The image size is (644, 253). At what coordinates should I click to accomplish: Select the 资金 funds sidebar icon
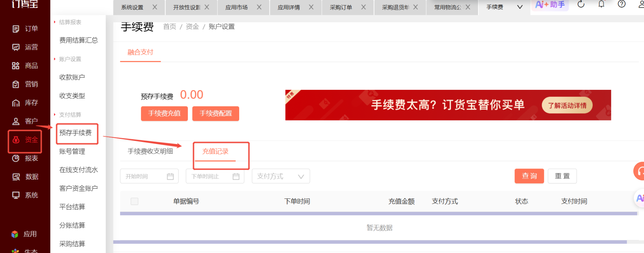coord(16,140)
